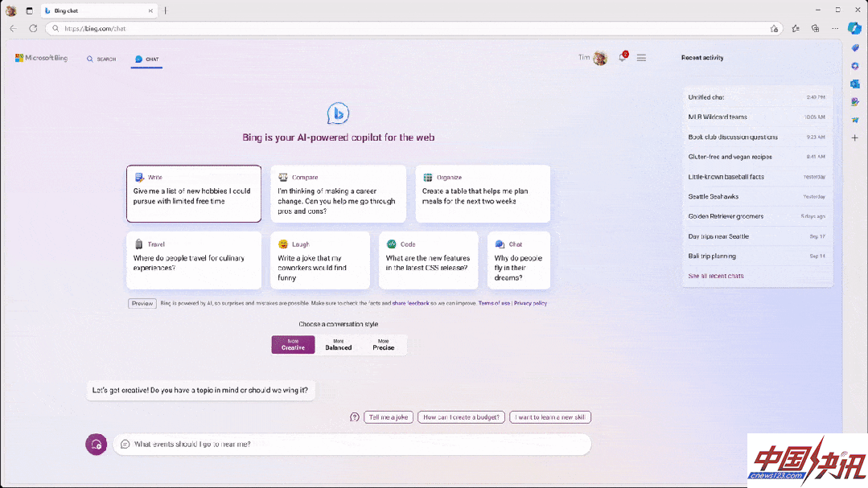Close the Bing chat browser tab
Viewport: 868px width, 488px height.
(x=150, y=10)
